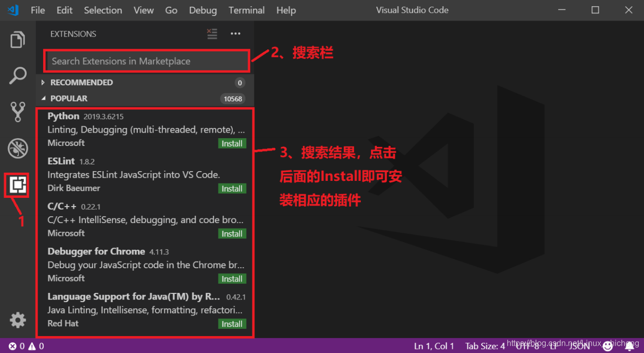Open the Debug menu
Image resolution: width=644 pixels, height=353 pixels.
point(203,10)
